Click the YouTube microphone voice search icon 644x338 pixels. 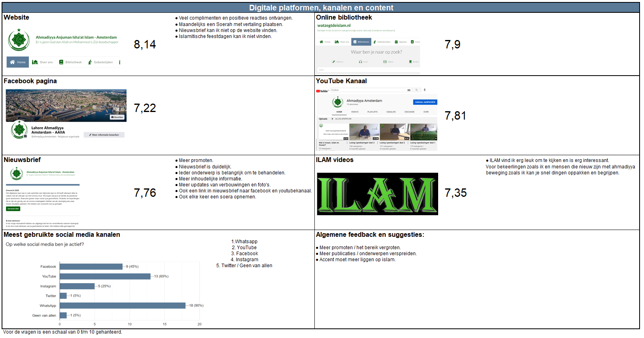coord(425,90)
